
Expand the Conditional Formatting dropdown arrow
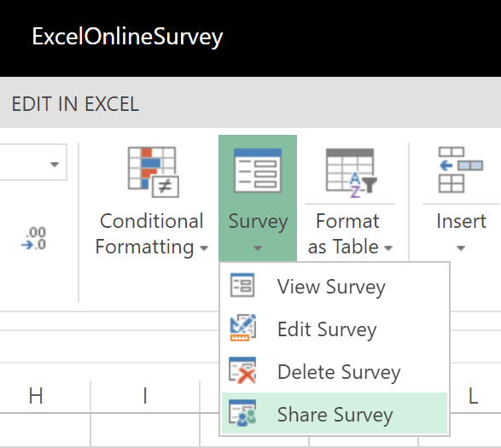[204, 247]
